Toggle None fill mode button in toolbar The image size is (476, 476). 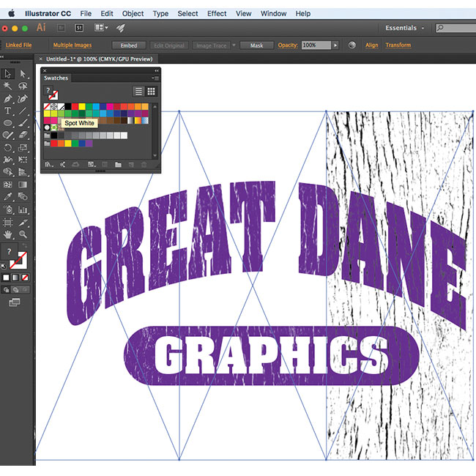coord(25,278)
